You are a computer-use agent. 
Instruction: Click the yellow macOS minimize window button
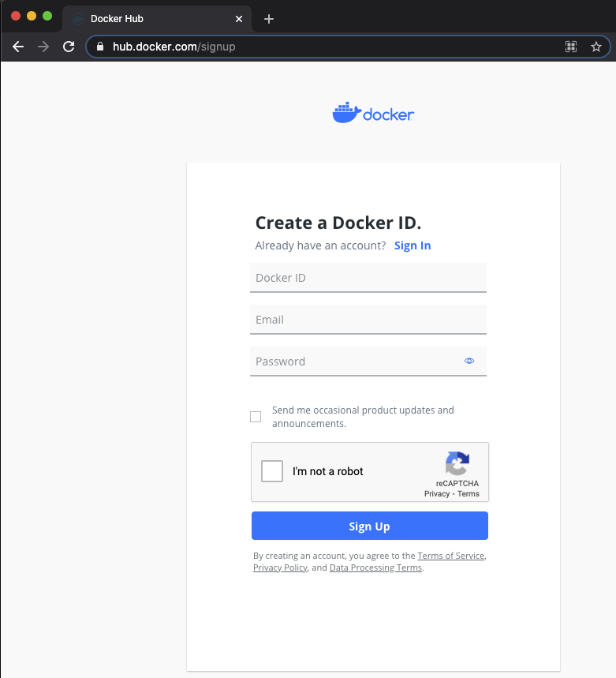coord(32,16)
